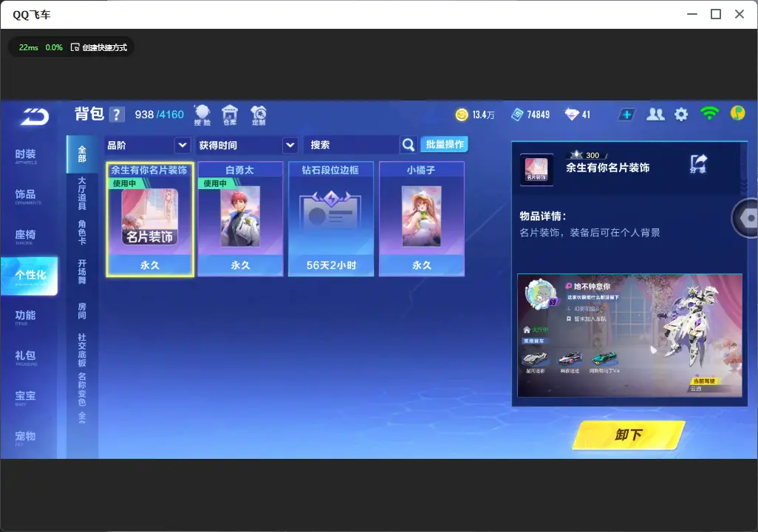
Task: Click the 13.4万 gold amount
Action: point(483,115)
